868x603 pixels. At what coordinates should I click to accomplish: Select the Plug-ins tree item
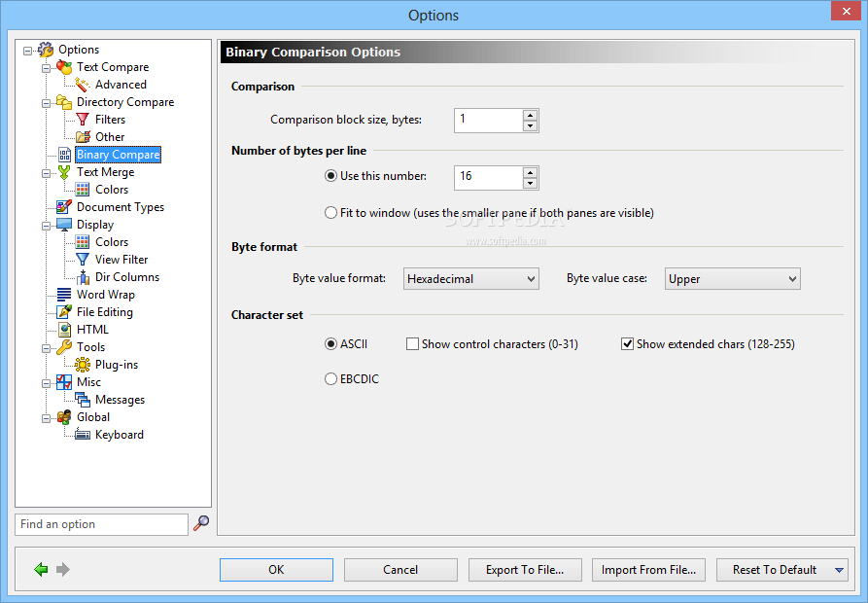[117, 365]
